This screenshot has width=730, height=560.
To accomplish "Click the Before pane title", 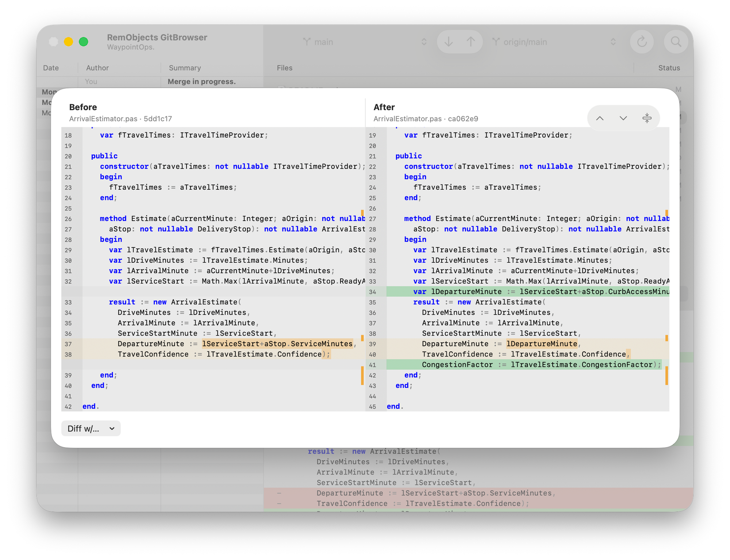I will [83, 107].
